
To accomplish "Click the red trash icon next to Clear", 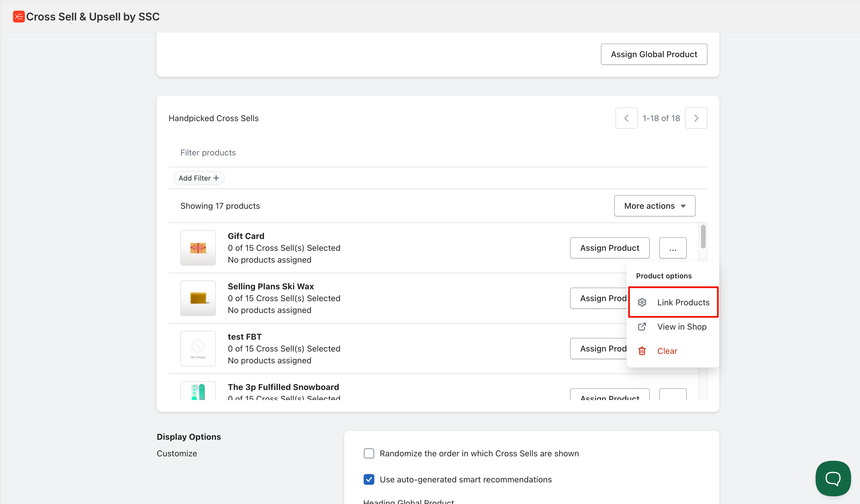I will click(x=642, y=351).
